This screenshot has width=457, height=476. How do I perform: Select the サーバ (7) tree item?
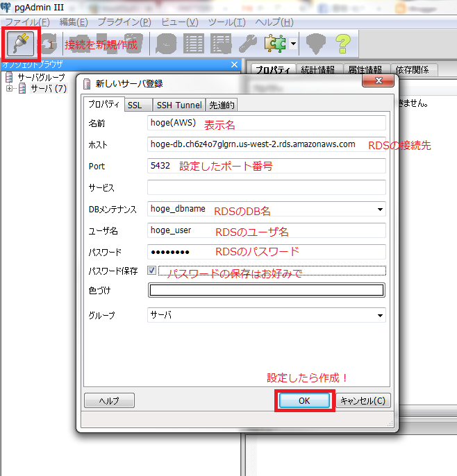tap(49, 88)
